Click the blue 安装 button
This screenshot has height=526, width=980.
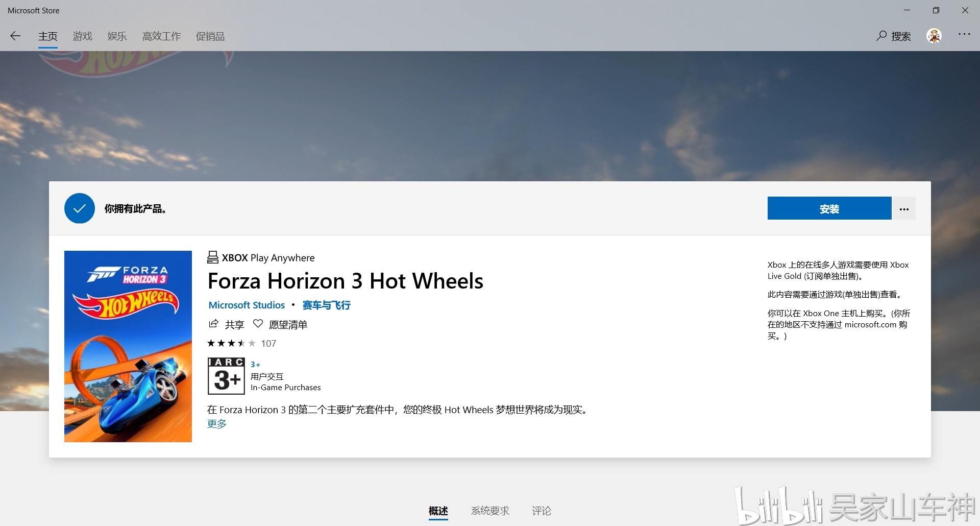click(829, 208)
